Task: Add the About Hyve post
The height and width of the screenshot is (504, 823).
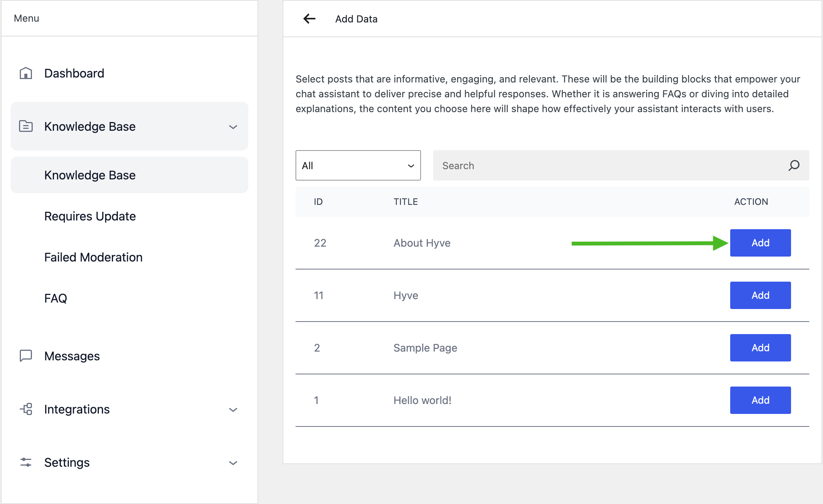Action: pos(760,243)
